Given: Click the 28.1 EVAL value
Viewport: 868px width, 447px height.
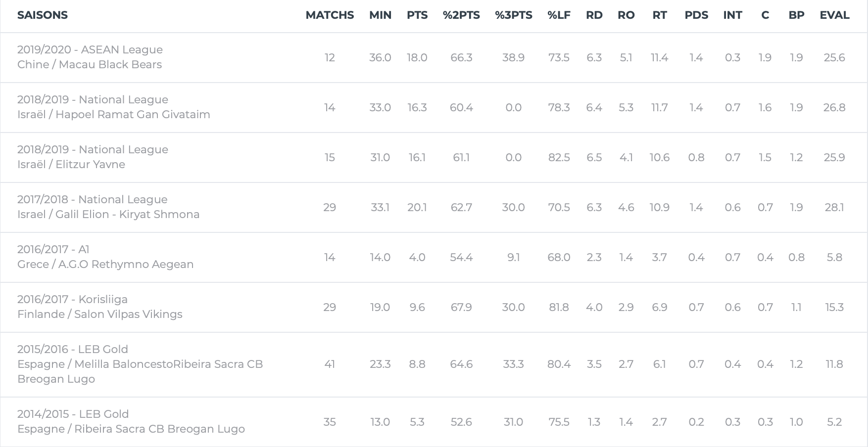Looking at the screenshot, I should click(x=834, y=208).
